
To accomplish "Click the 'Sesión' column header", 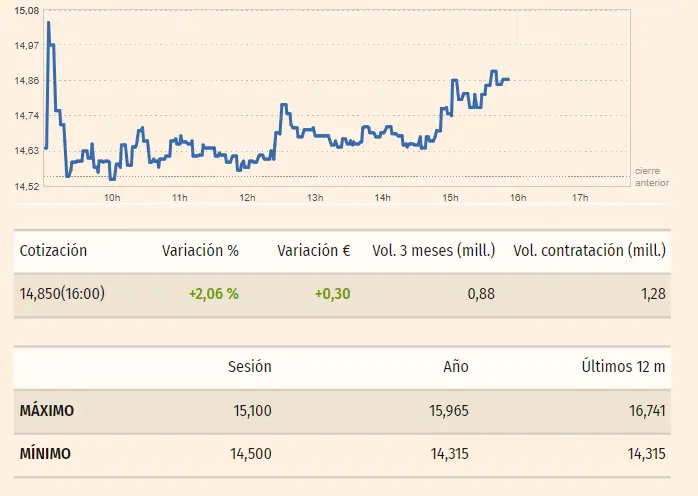I will point(249,367).
